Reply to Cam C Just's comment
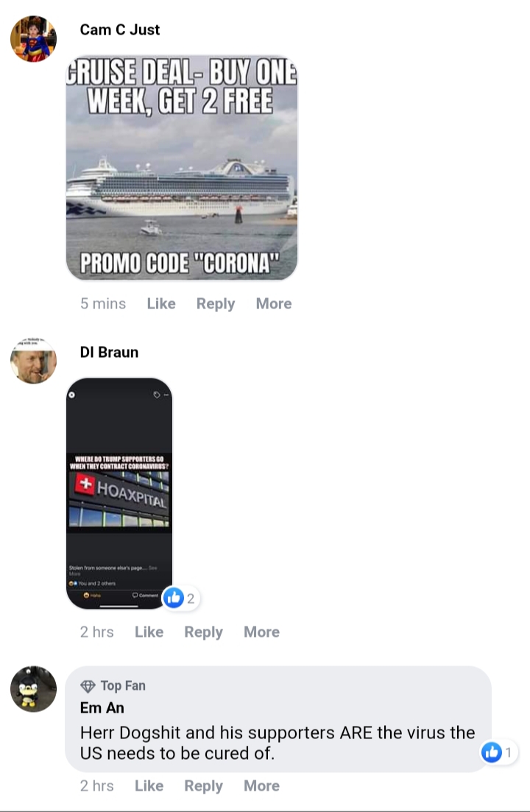The width and height of the screenshot is (530, 812). [216, 303]
